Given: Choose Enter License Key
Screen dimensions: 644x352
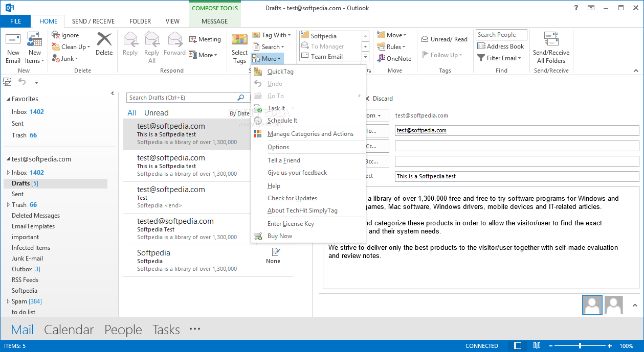Looking at the screenshot, I should pos(308,224).
